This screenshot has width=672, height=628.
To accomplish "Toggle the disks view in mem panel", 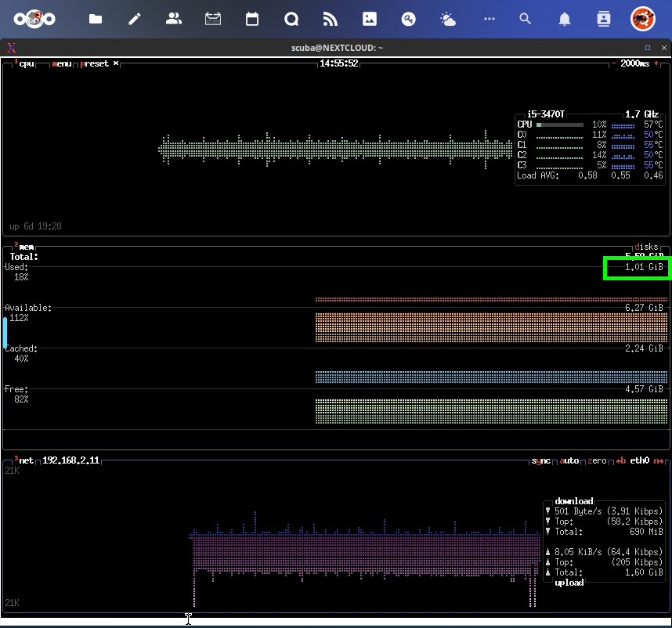I will (646, 247).
